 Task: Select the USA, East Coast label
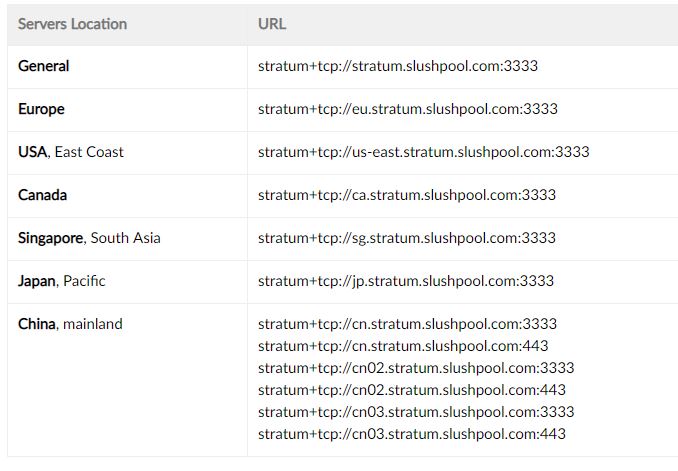pos(70,152)
